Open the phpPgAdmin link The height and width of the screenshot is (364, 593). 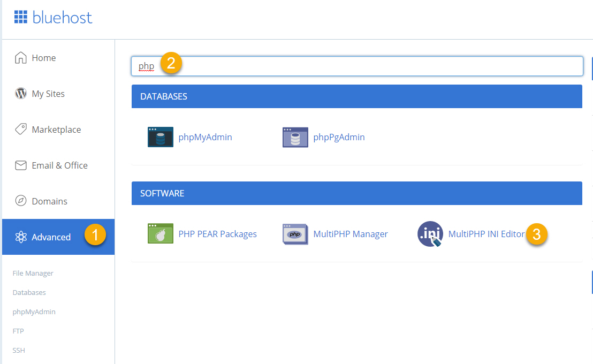point(339,138)
